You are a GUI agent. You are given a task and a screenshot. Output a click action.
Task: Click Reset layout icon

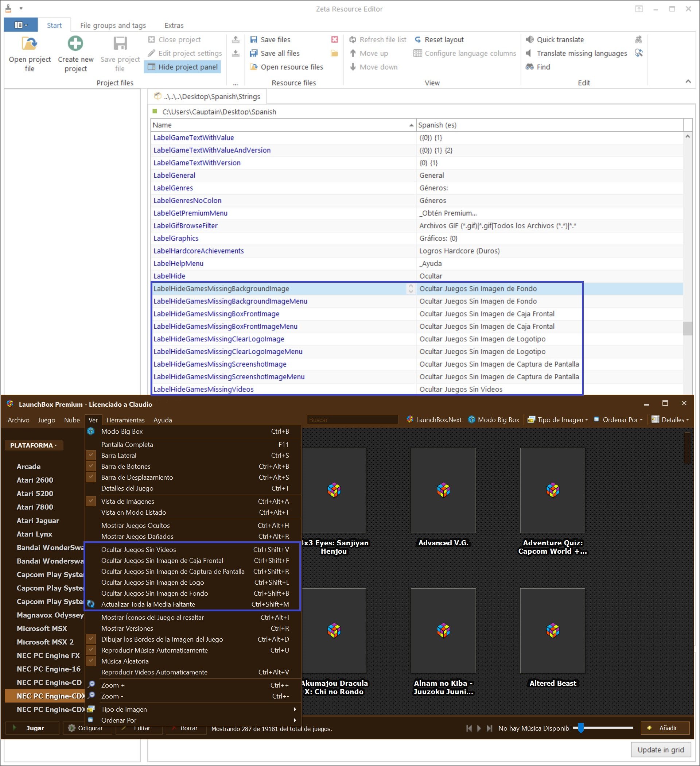[418, 39]
